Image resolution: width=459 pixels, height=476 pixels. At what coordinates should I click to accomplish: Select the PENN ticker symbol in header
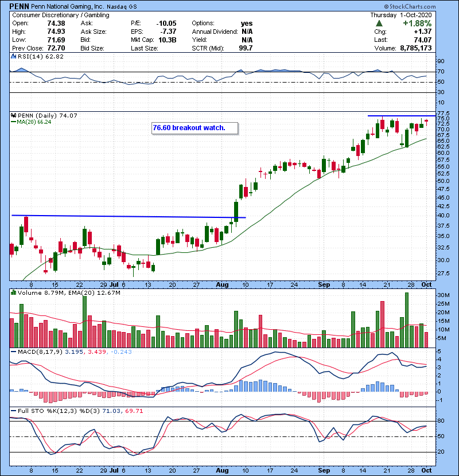[x=20, y=6]
